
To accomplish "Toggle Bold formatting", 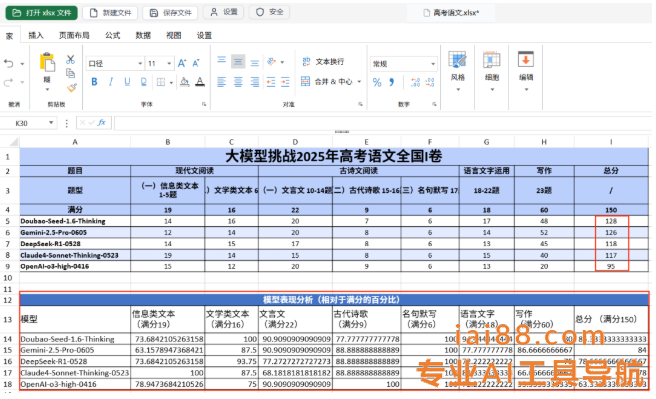I will [x=94, y=82].
